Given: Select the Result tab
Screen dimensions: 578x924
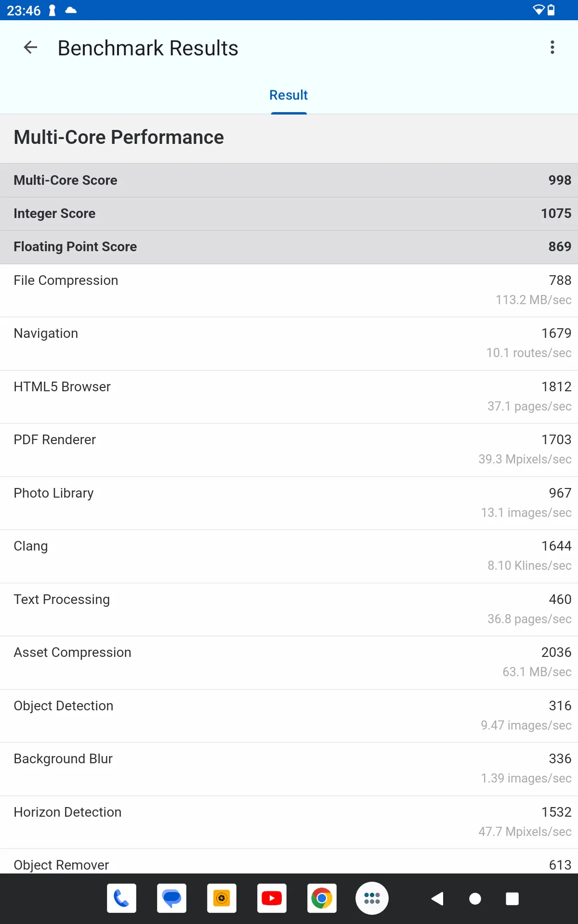Looking at the screenshot, I should (289, 95).
